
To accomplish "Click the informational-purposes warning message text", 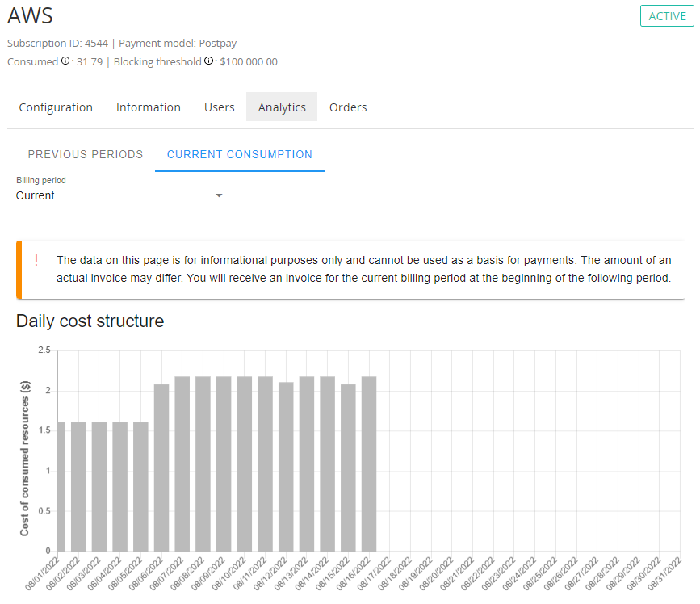I will [x=364, y=269].
